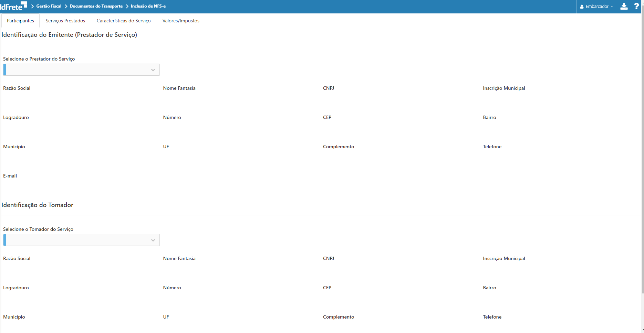The height and width of the screenshot is (333, 644).
Task: Click Complemento label in Emitente section
Action: tap(339, 147)
